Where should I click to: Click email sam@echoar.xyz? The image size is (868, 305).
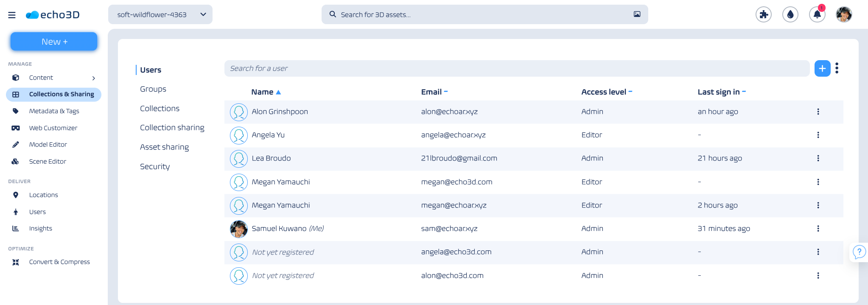(449, 229)
